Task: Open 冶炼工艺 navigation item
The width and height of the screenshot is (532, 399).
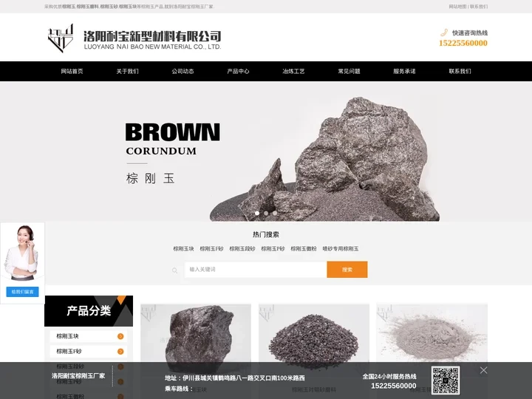Action: [293, 71]
